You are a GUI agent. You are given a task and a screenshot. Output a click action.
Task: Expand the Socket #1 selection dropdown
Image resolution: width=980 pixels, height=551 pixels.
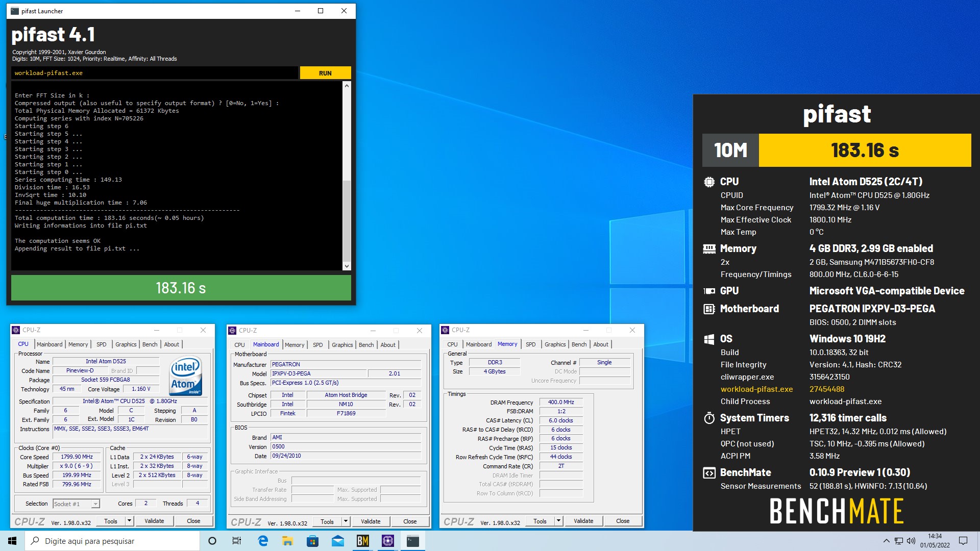(x=95, y=504)
